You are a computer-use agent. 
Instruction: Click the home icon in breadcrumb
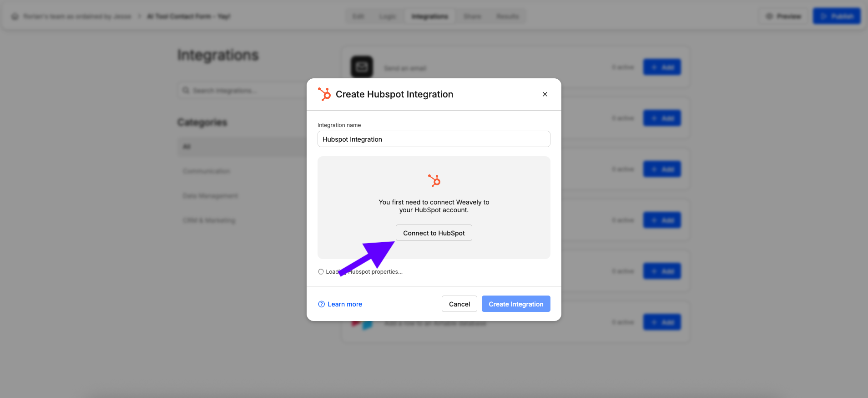coord(15,16)
